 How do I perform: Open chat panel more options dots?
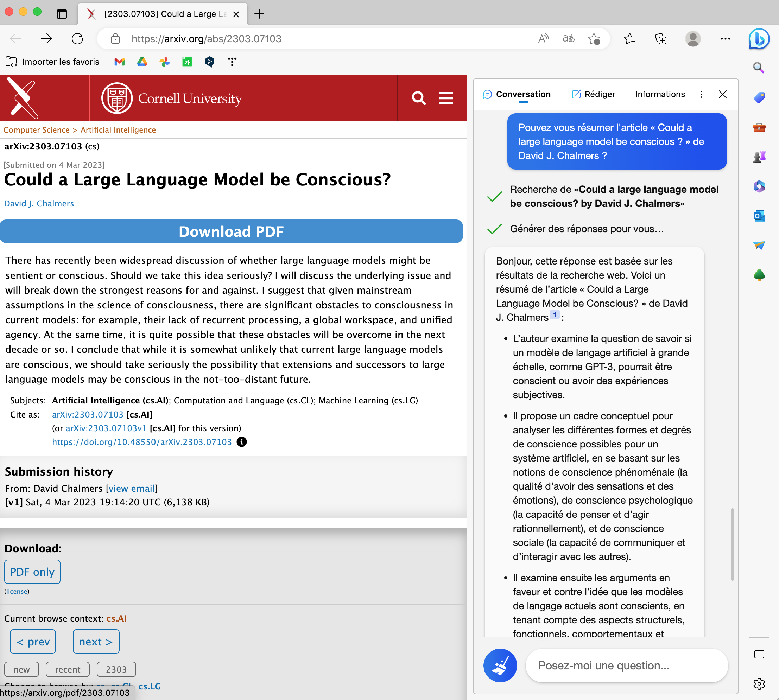point(701,94)
